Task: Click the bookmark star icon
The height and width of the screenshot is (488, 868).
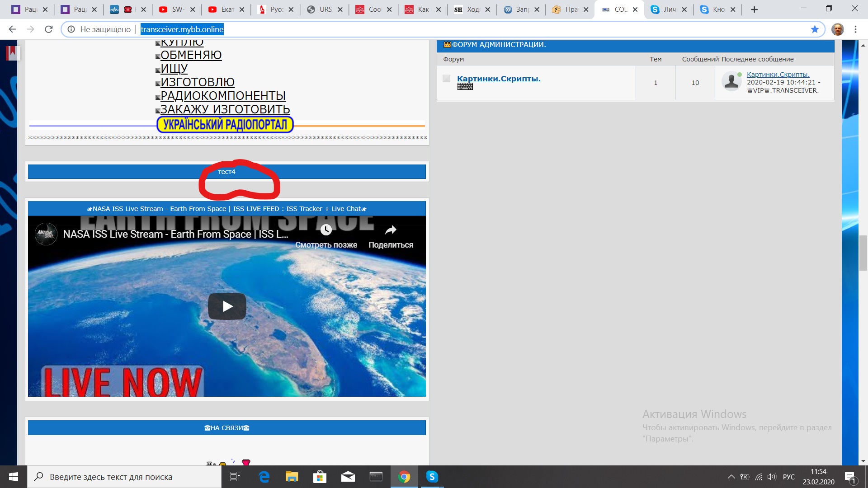Action: tap(815, 29)
